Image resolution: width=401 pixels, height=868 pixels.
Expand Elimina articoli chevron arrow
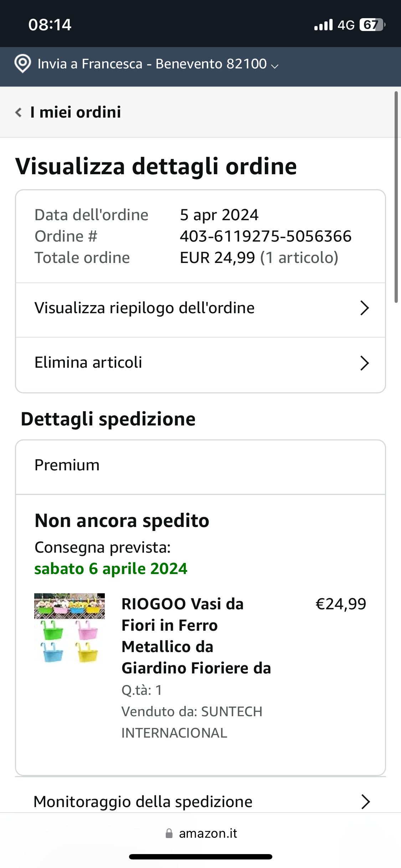click(x=364, y=363)
